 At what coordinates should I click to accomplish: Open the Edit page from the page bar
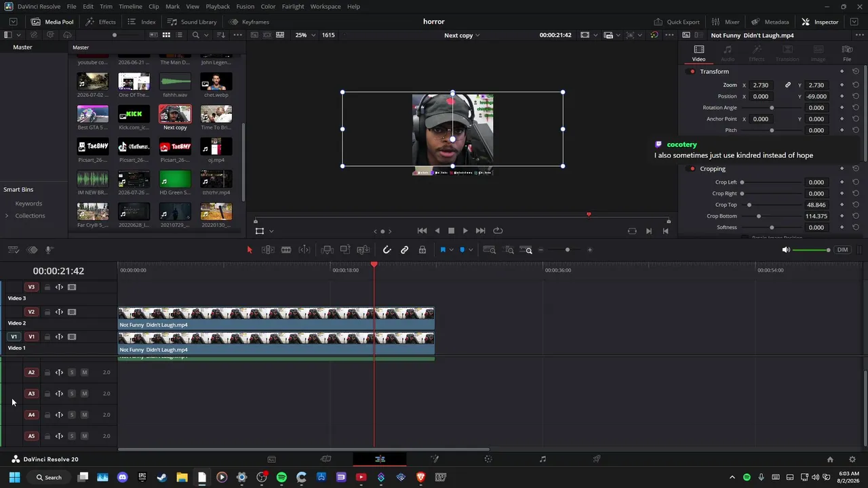point(380,460)
